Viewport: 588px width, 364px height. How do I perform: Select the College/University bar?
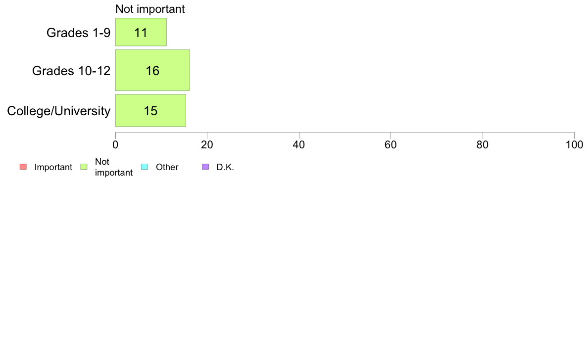point(151,111)
